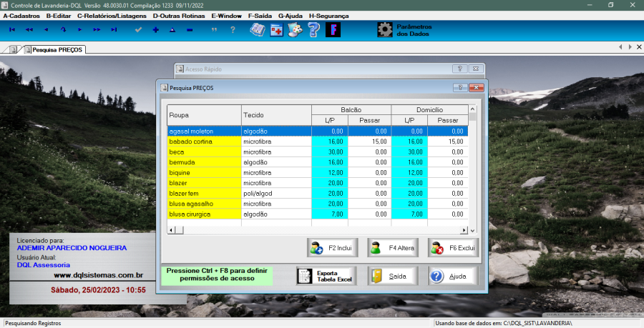Click the purple F icon in toolbar
Viewport: 644px width, 328px height.
pos(333,29)
